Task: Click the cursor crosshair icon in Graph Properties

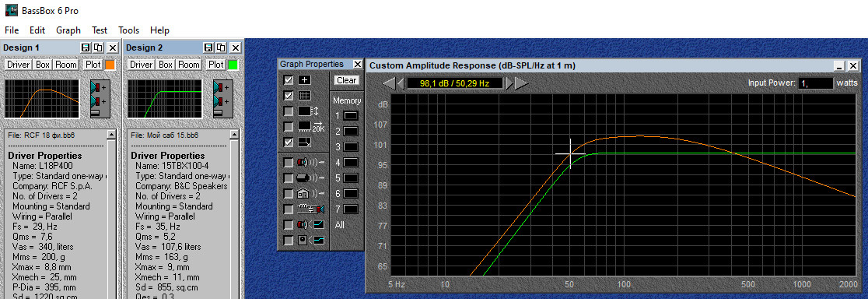Action: tap(305, 79)
